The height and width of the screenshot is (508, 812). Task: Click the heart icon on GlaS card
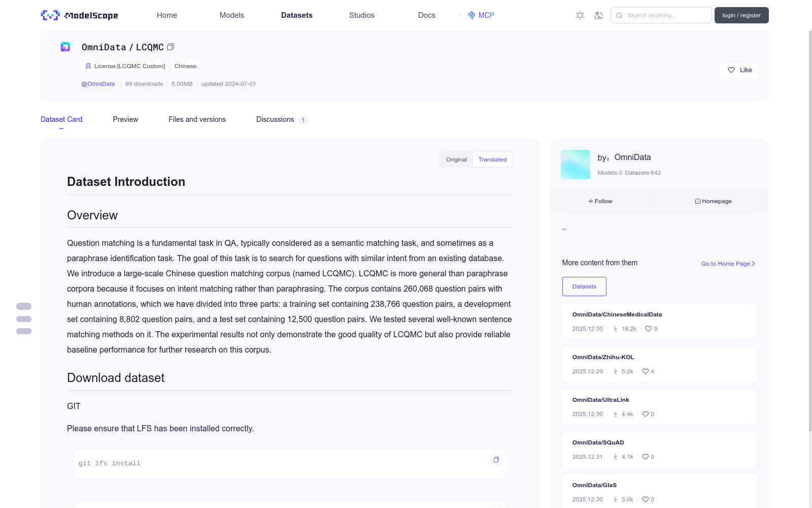point(646,499)
